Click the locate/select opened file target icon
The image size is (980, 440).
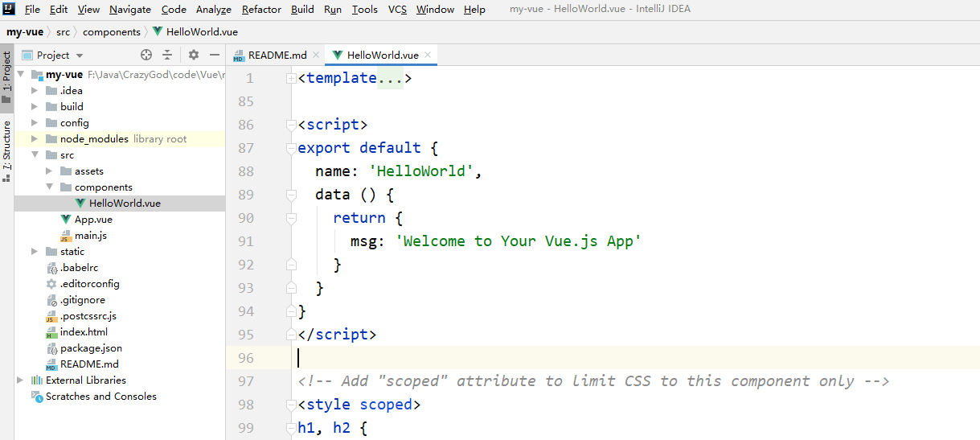click(146, 55)
